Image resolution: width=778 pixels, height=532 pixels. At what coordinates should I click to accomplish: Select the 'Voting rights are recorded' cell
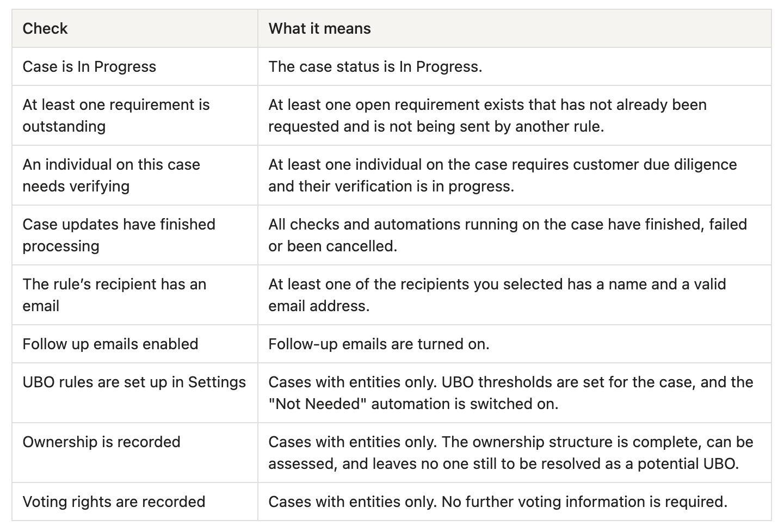pos(135,502)
